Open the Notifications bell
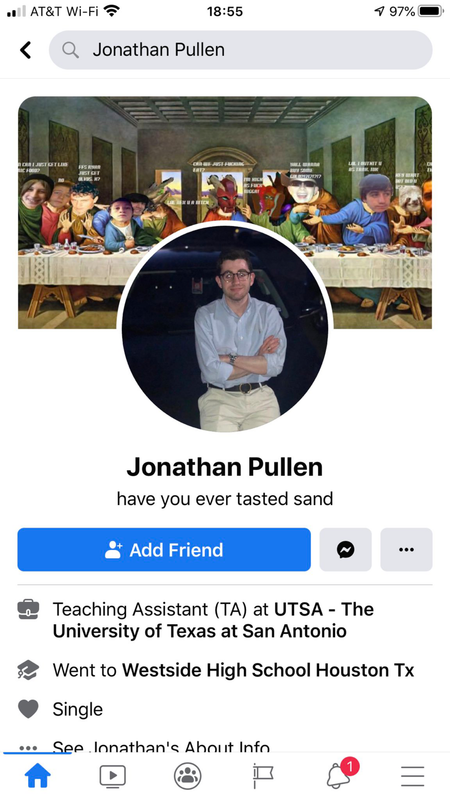This screenshot has width=450, height=800. point(339,774)
